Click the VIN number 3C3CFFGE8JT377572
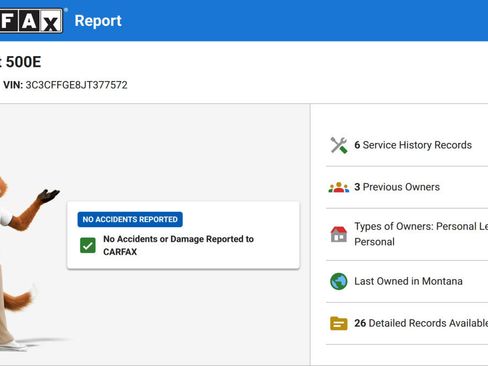The width and height of the screenshot is (488, 366). [76, 85]
